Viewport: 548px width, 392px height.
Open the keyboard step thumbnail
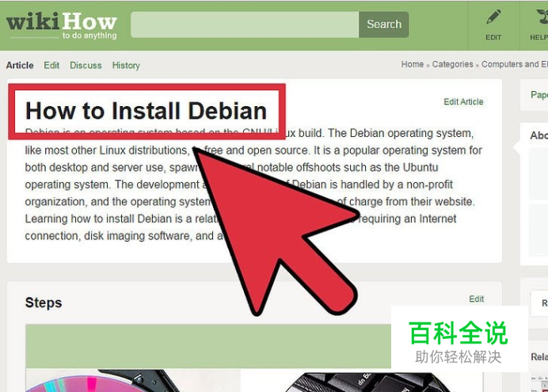(x=365, y=382)
